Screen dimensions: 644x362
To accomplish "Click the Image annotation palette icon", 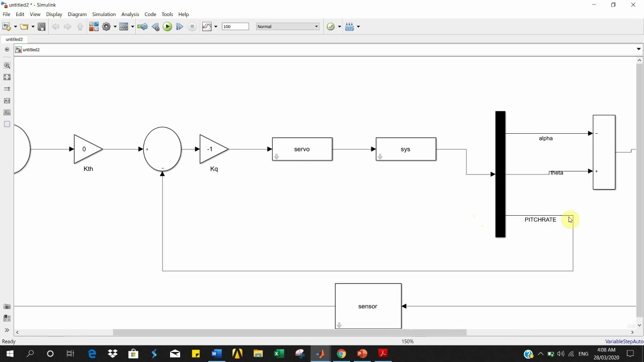I will pos(7,112).
